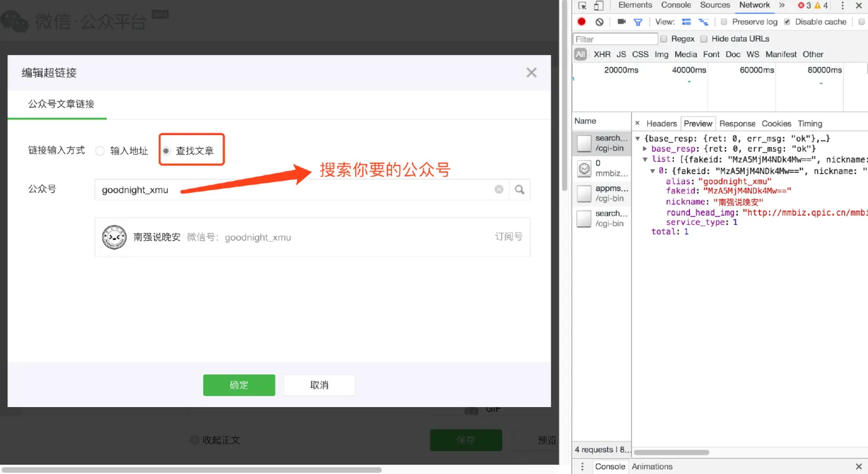Filter requests by JS type
868x474 pixels.
click(x=621, y=55)
